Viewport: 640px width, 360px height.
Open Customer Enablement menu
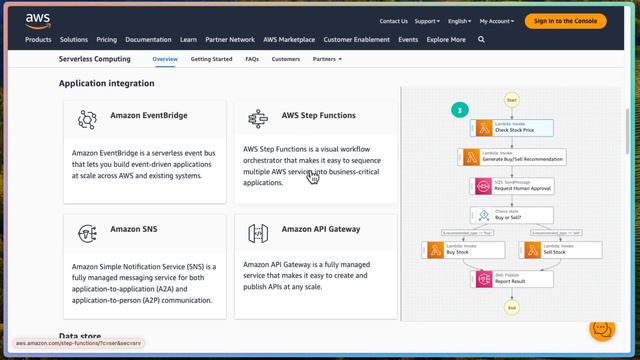click(356, 40)
